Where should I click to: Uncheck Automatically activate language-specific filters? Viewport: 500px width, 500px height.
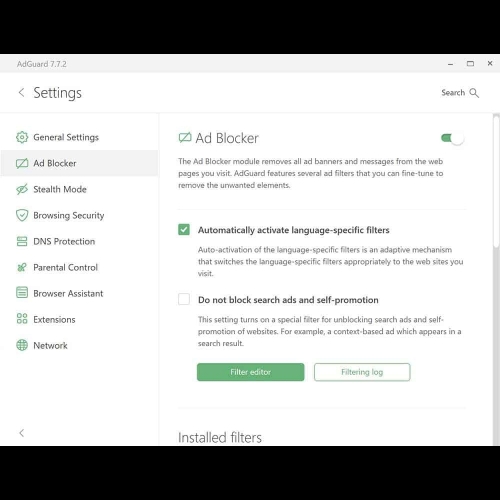coord(184,230)
